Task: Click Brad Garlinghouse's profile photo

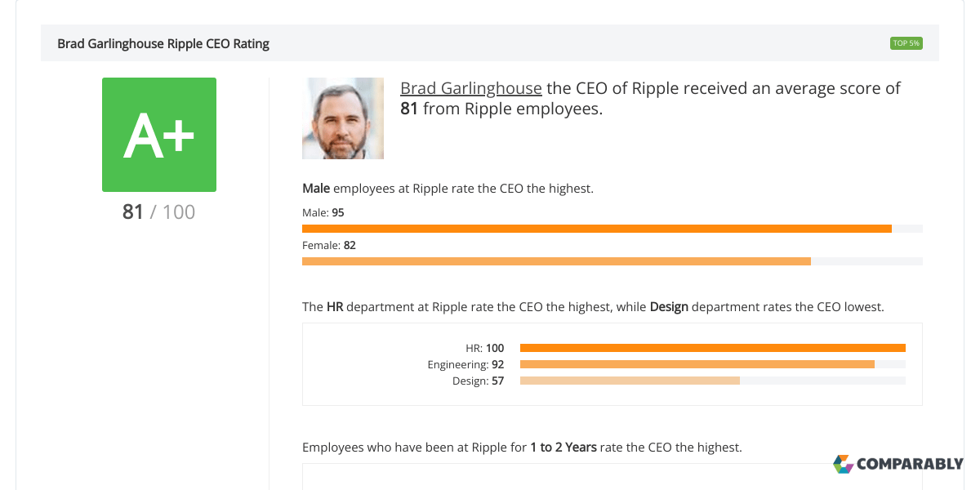Action: 343,118
